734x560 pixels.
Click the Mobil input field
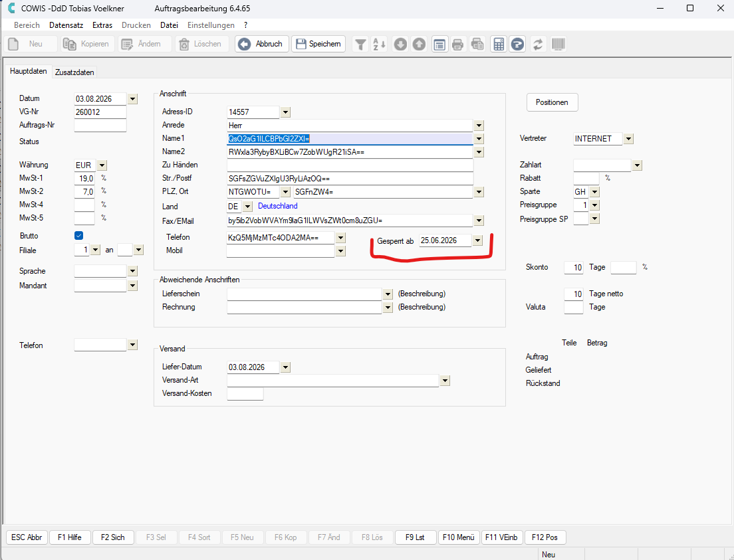click(x=281, y=250)
